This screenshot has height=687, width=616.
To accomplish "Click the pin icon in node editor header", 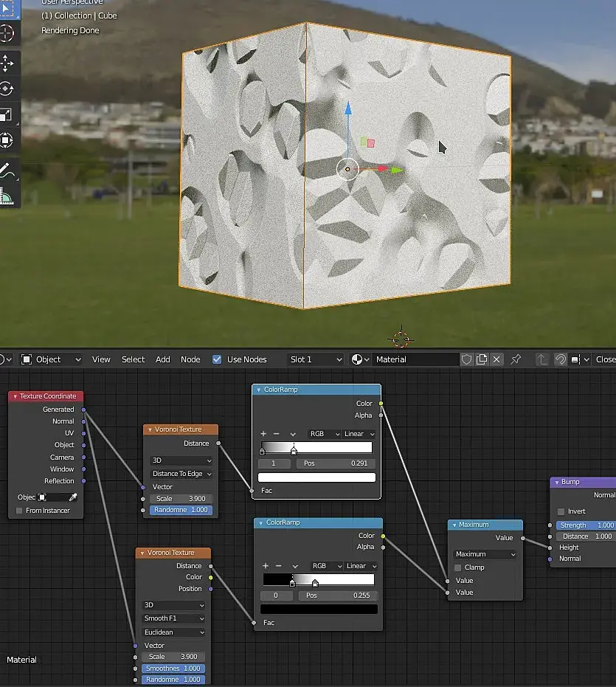I will point(516,359).
